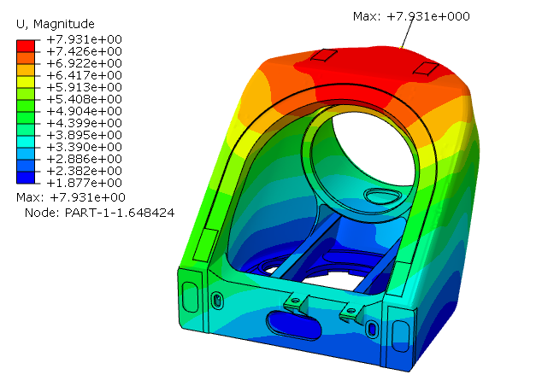Click the legend value +3.895e+00
Image resolution: width=542 pixels, height=392 pixels.
84,135
